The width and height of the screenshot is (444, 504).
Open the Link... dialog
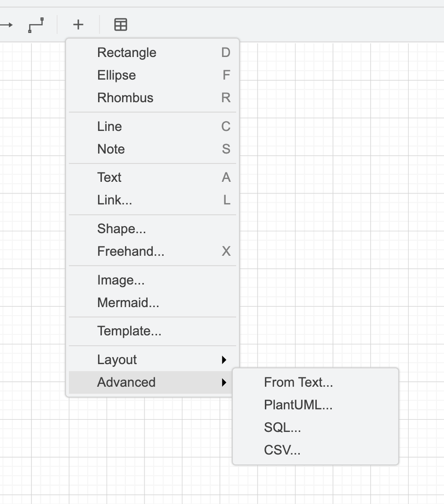[115, 200]
